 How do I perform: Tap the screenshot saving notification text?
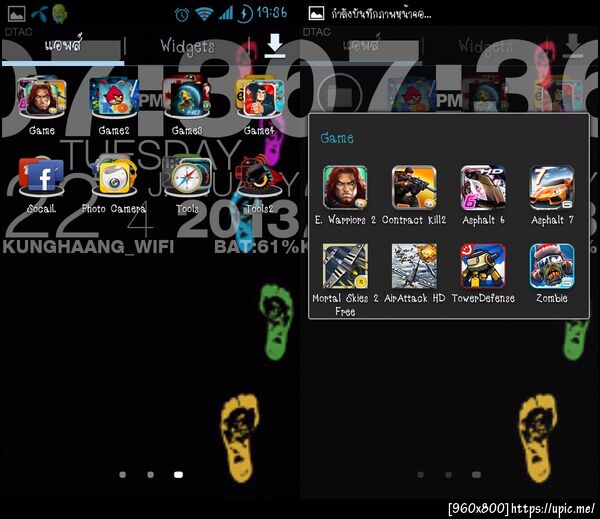pyautogui.click(x=382, y=14)
